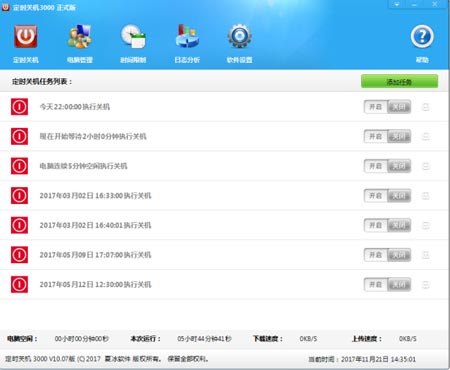Click red power icon of 现在开始等待2小时 task

tap(19, 136)
